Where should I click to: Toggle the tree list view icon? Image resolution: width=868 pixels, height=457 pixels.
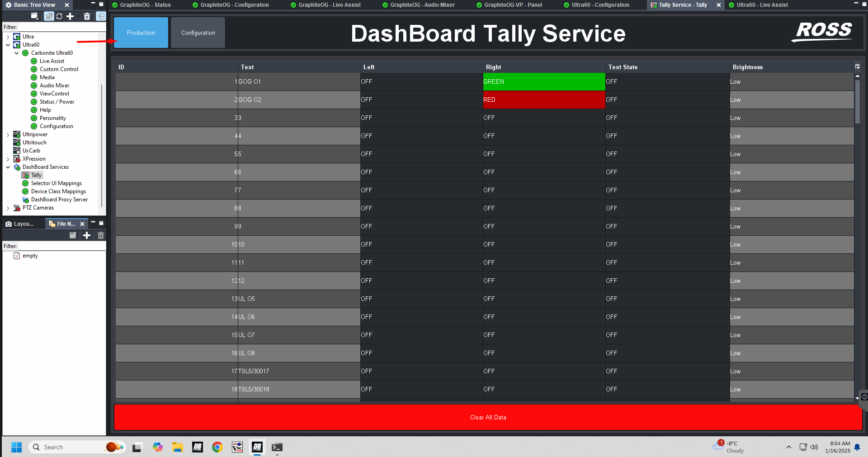[101, 16]
